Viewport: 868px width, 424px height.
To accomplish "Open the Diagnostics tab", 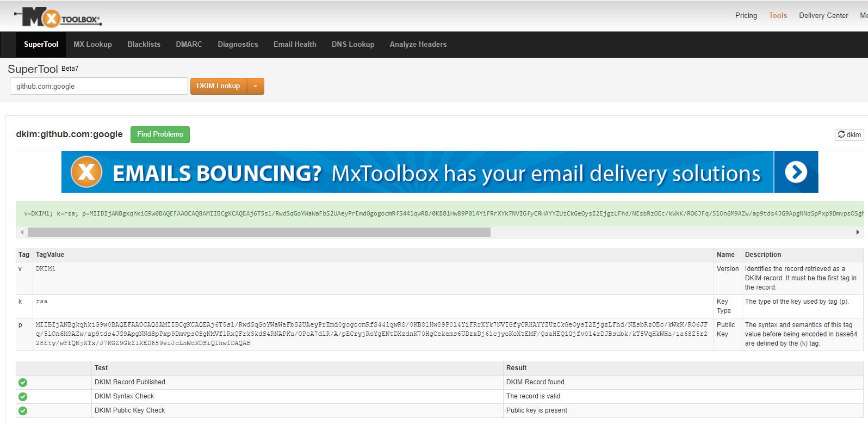I will click(238, 45).
